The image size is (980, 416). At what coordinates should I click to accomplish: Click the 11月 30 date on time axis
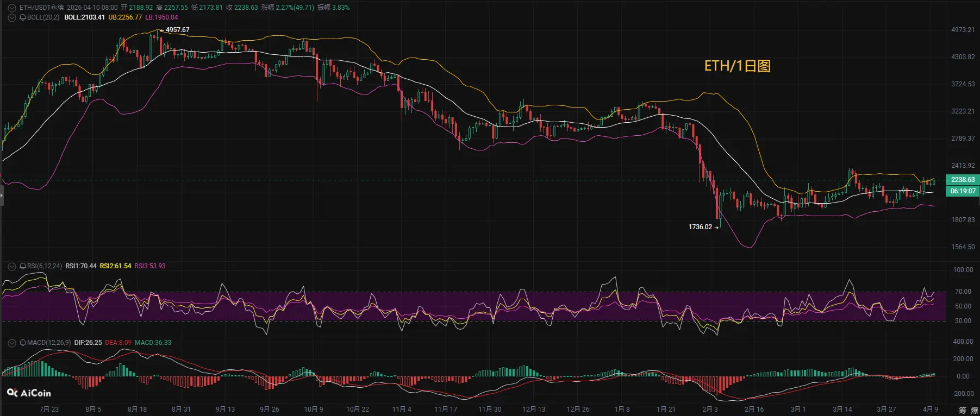click(x=490, y=409)
